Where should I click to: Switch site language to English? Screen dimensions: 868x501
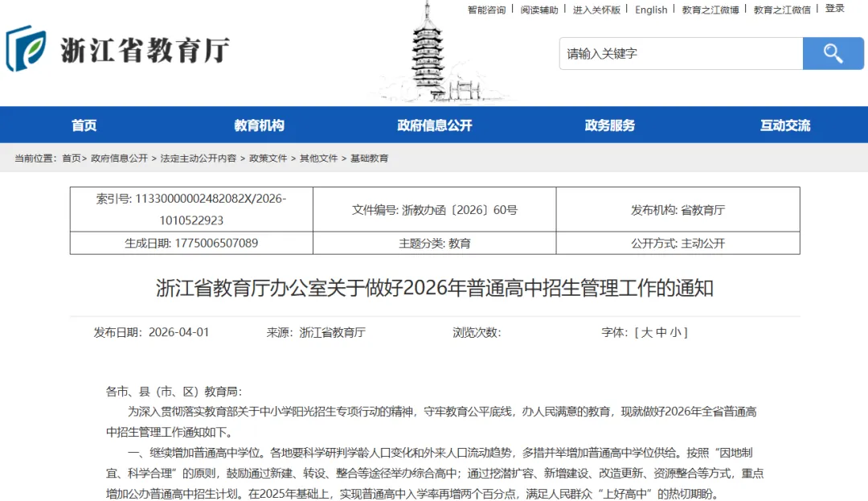(x=651, y=10)
